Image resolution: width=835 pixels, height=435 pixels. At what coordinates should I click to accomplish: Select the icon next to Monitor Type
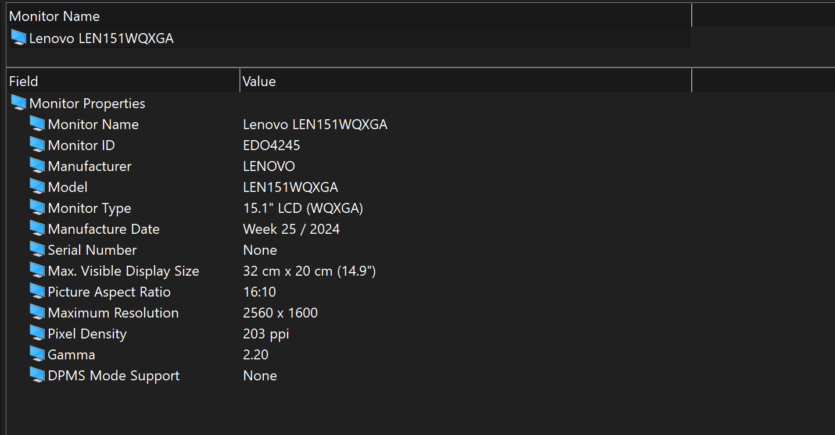point(37,208)
